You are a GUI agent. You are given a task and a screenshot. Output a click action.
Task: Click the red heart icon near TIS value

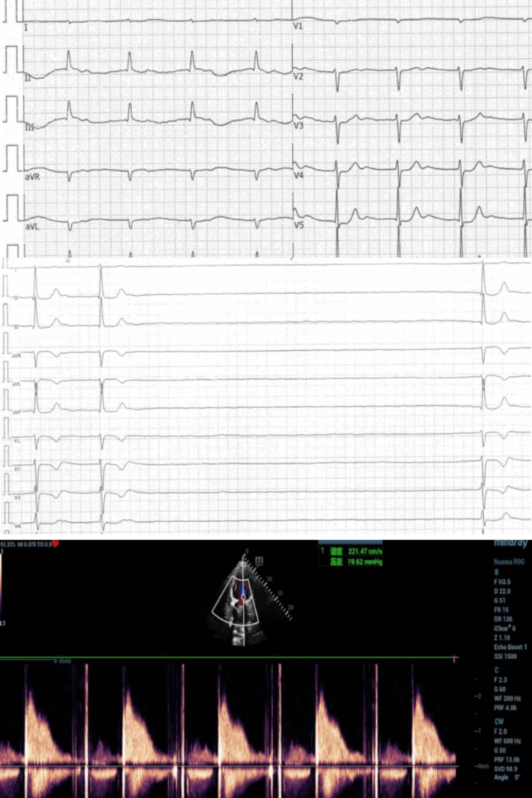click(x=55, y=543)
